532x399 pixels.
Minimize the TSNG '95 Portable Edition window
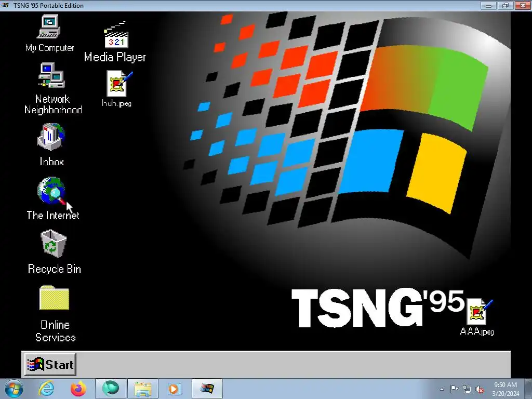point(488,5)
